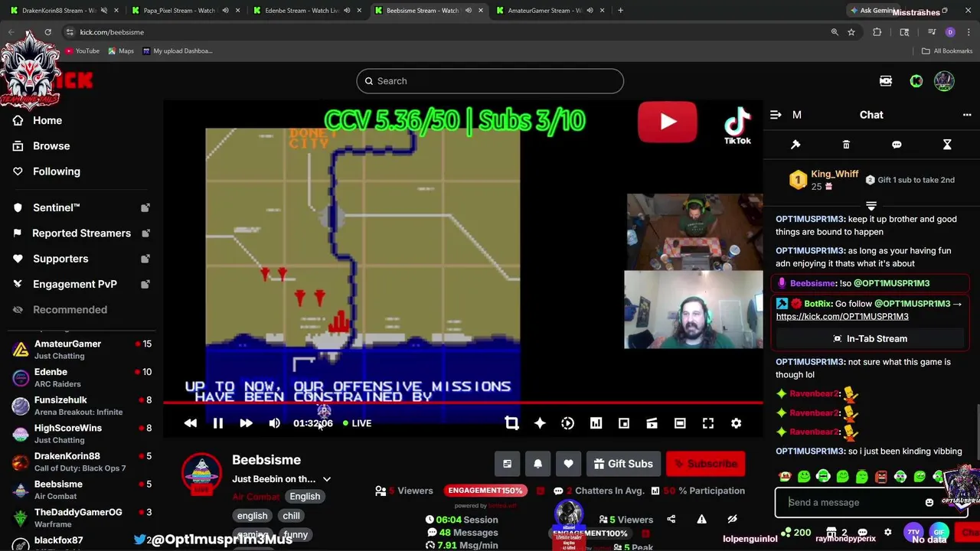The image size is (980, 551).
Task: Open the GIF picker button
Action: pos(939,532)
